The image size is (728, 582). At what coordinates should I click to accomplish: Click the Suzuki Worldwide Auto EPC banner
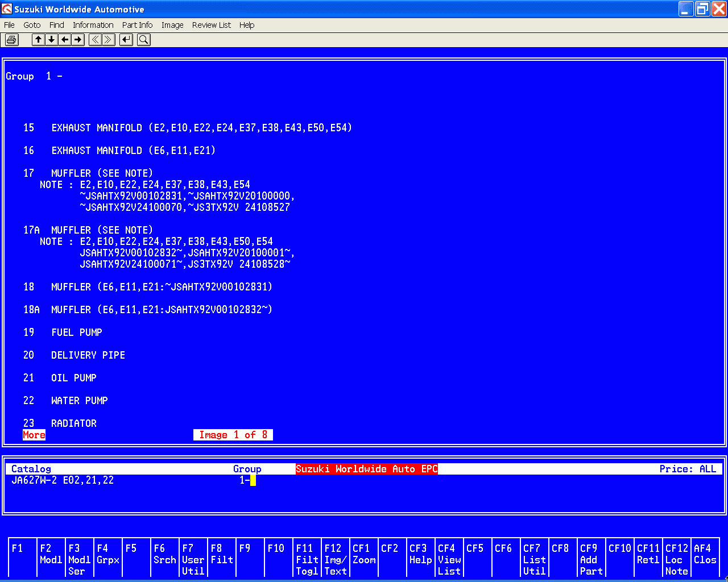pos(367,469)
